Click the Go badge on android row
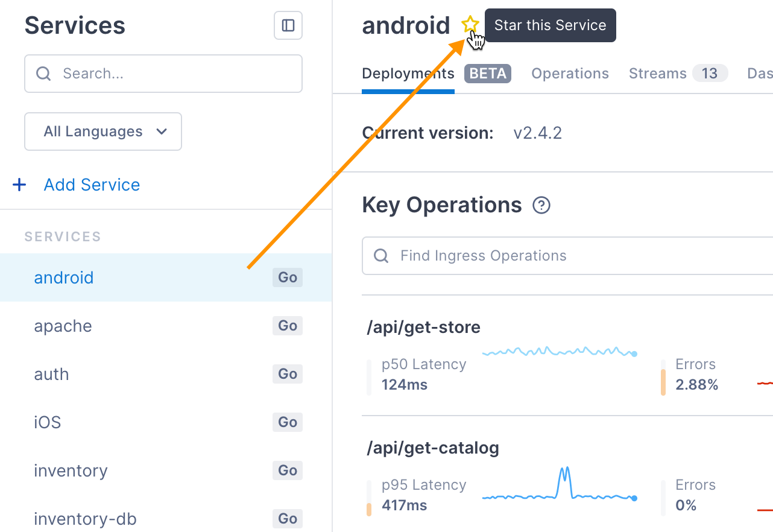Viewport: 773px width, 532px height. point(288,277)
